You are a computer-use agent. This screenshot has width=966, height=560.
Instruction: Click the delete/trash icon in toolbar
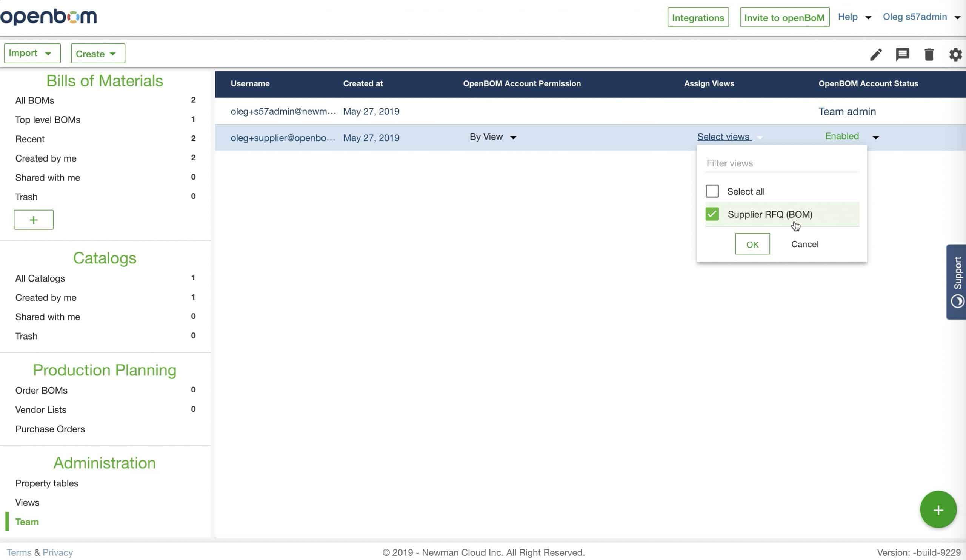(x=929, y=54)
